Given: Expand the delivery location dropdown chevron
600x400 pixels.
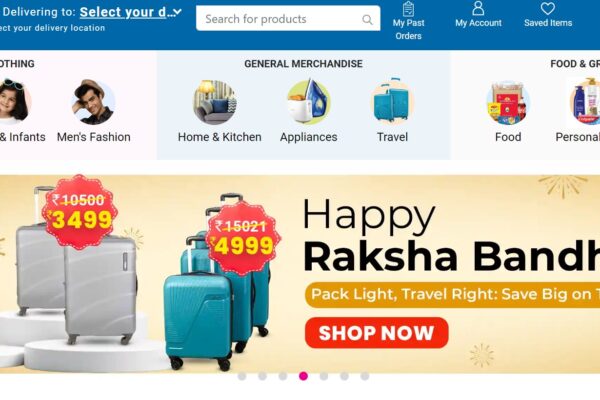Looking at the screenshot, I should coord(177,12).
